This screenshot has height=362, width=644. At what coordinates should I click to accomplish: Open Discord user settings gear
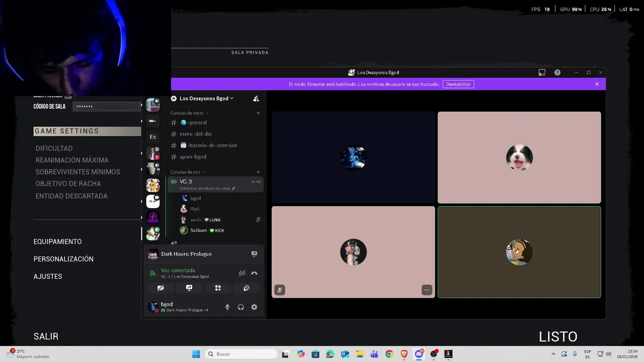point(254,307)
